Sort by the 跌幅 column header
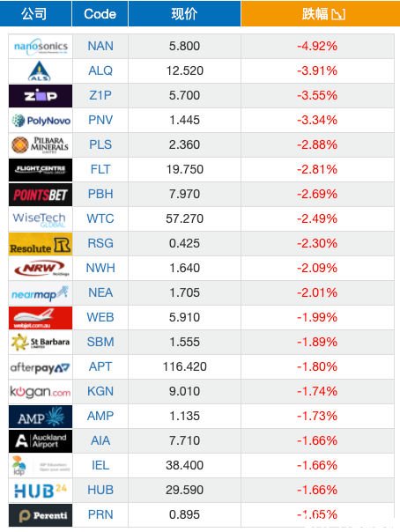 pos(321,13)
